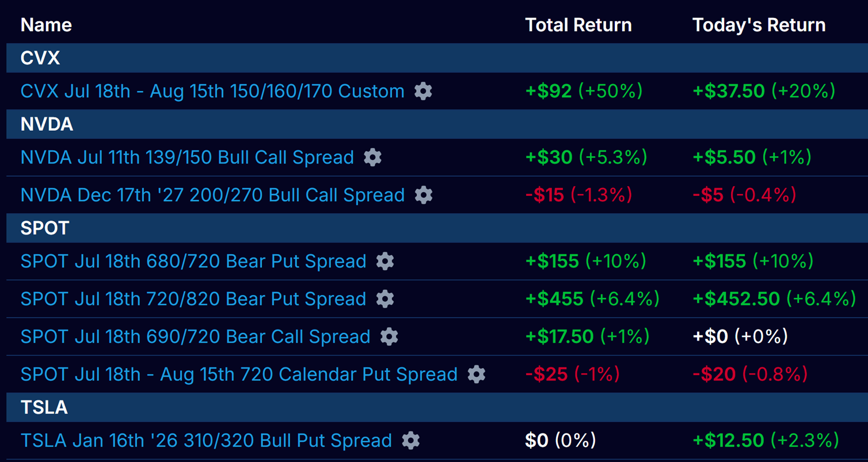Open settings for SPOT 720/820 Bear Put
Screen dimensions: 868x462
[x=385, y=299]
